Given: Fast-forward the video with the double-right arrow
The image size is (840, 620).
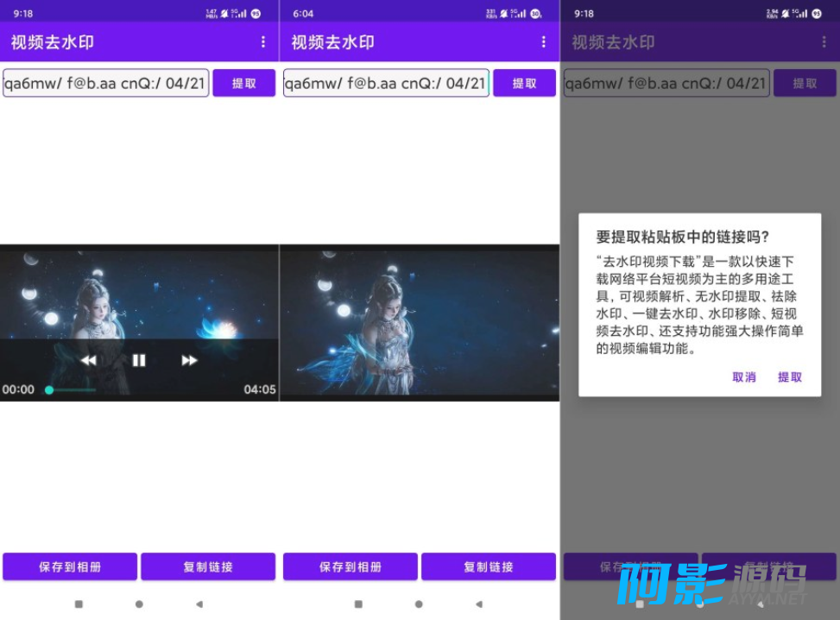Looking at the screenshot, I should [x=189, y=360].
